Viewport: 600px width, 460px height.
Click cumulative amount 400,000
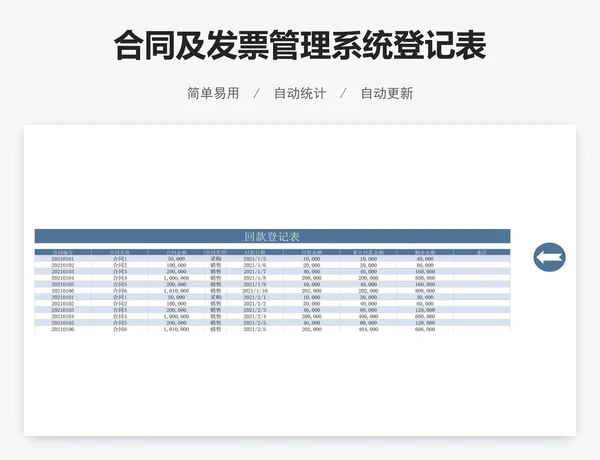point(368,316)
